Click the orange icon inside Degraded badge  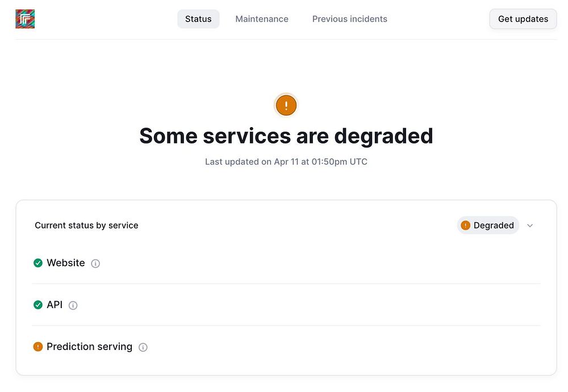[x=466, y=225]
